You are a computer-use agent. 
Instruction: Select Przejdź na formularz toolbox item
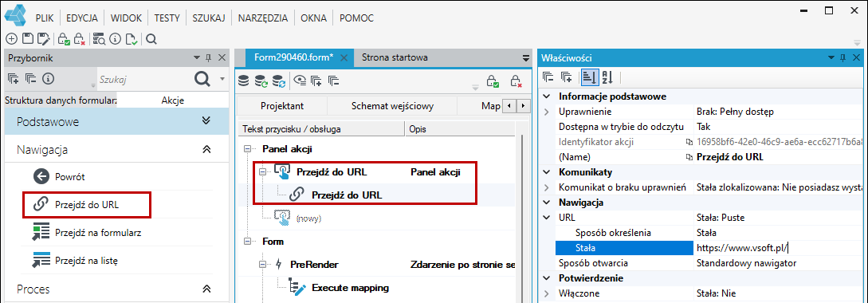point(87,233)
